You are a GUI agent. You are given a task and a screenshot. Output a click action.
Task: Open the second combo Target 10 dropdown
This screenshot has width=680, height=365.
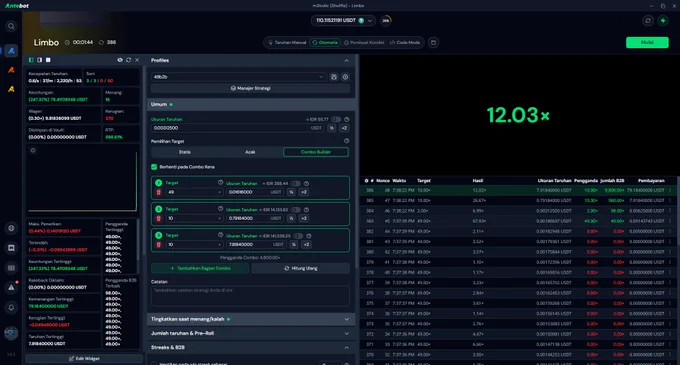194,218
